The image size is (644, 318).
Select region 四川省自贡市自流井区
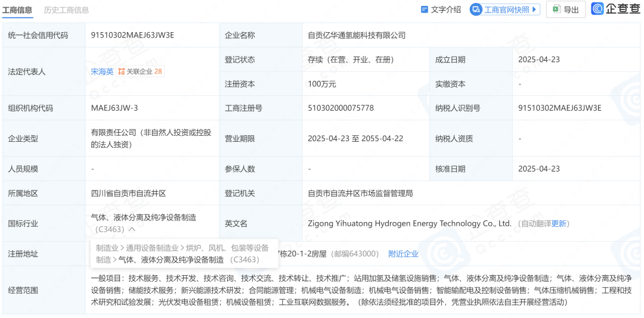coord(129,194)
